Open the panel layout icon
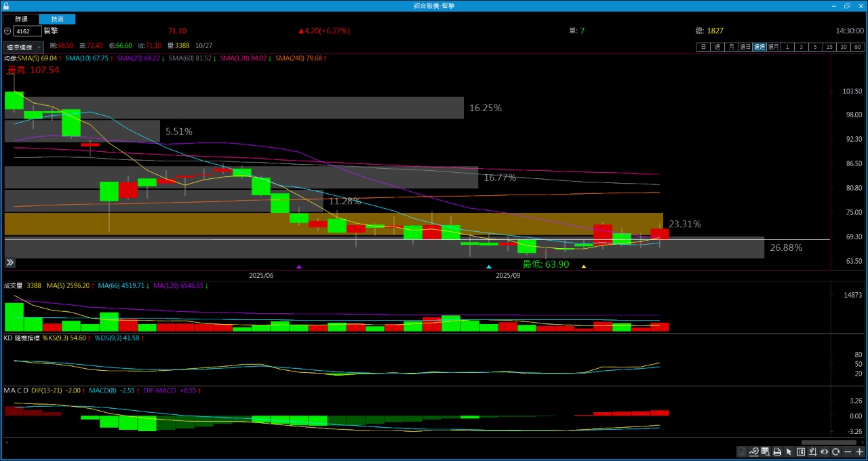868x461 pixels. [801, 452]
